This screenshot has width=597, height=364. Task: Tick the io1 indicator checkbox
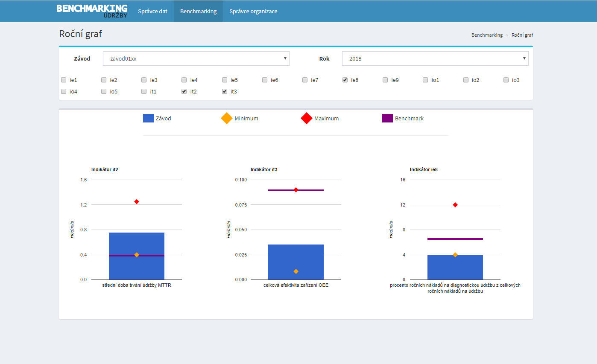point(425,80)
